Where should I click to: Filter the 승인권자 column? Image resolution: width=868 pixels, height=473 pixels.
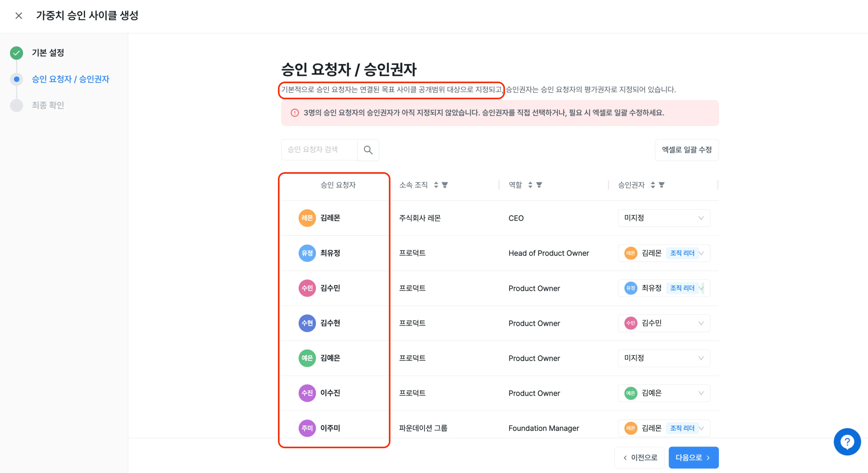coord(662,185)
